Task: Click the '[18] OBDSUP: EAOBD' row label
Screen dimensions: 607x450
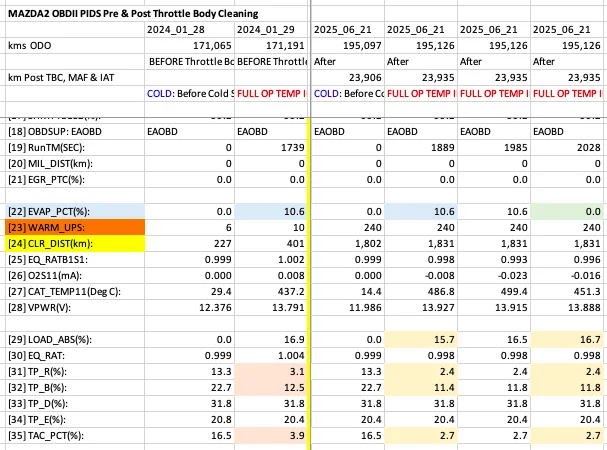Action: click(55, 132)
